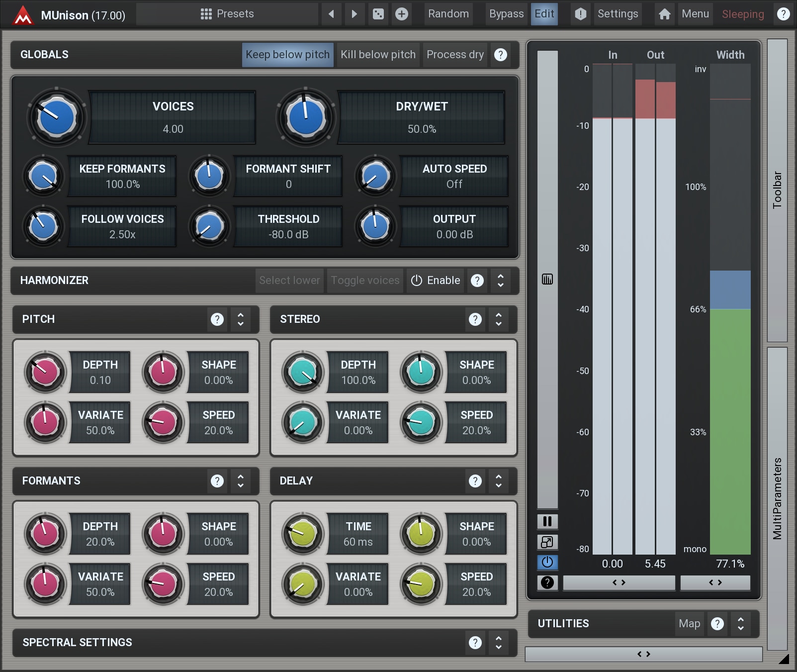Pause the meters with pause icon
The height and width of the screenshot is (672, 797).
(x=547, y=521)
